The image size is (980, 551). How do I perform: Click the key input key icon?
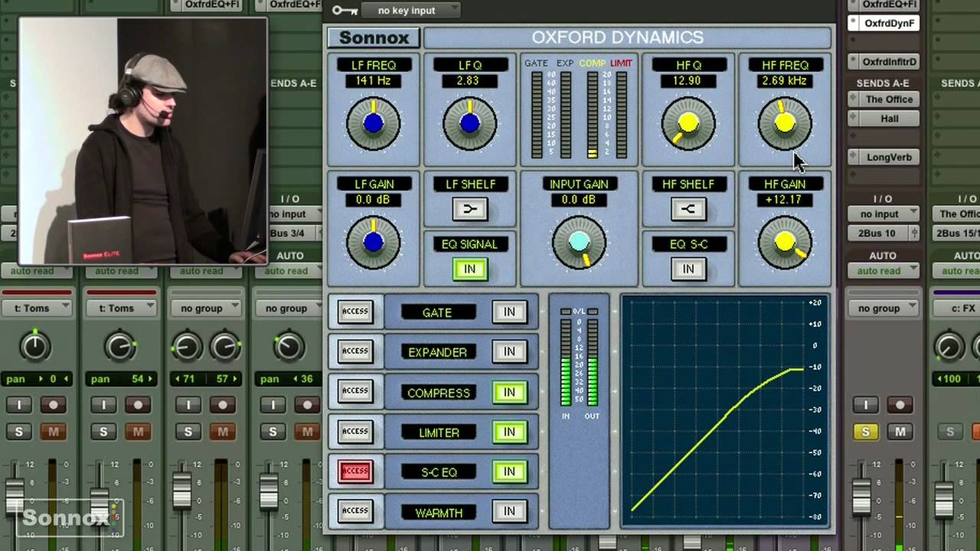345,11
